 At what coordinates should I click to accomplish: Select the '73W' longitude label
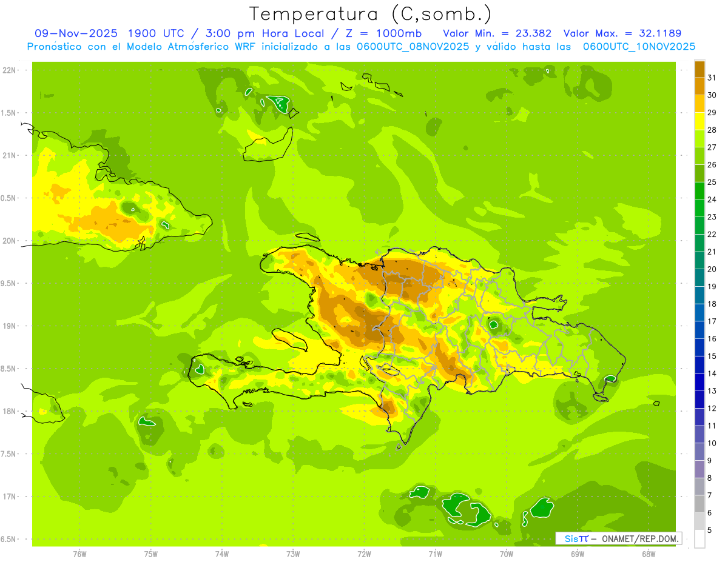293,554
